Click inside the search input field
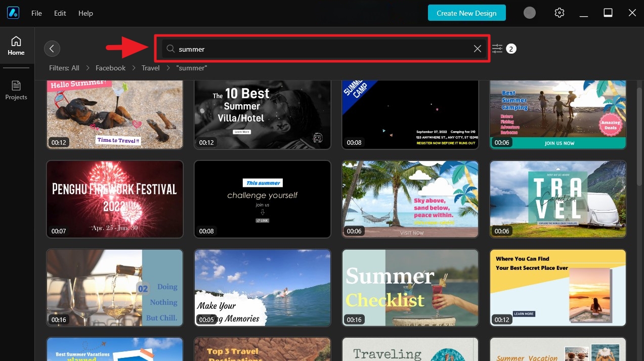 point(304,49)
